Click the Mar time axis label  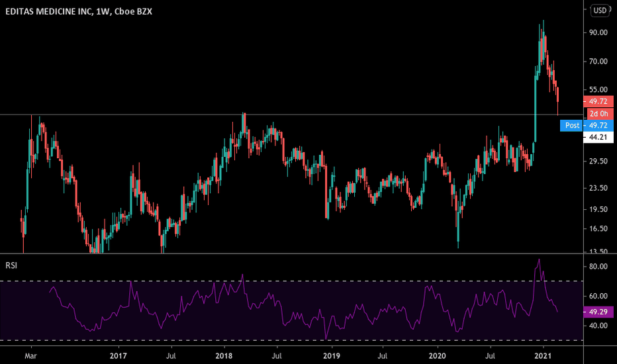point(30,356)
